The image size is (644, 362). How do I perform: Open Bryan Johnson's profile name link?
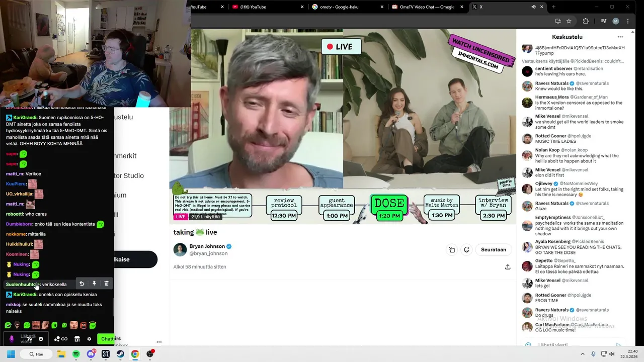click(207, 246)
